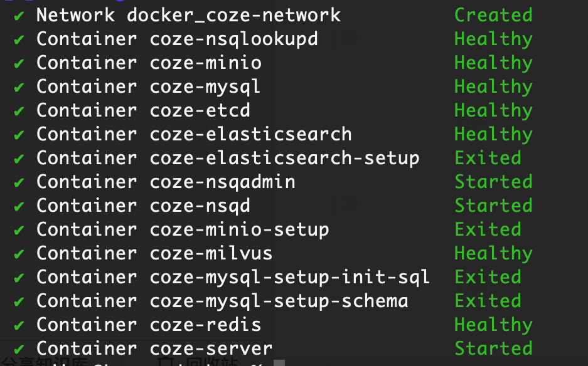Click the checkmark for coze-etcd

click(19, 112)
